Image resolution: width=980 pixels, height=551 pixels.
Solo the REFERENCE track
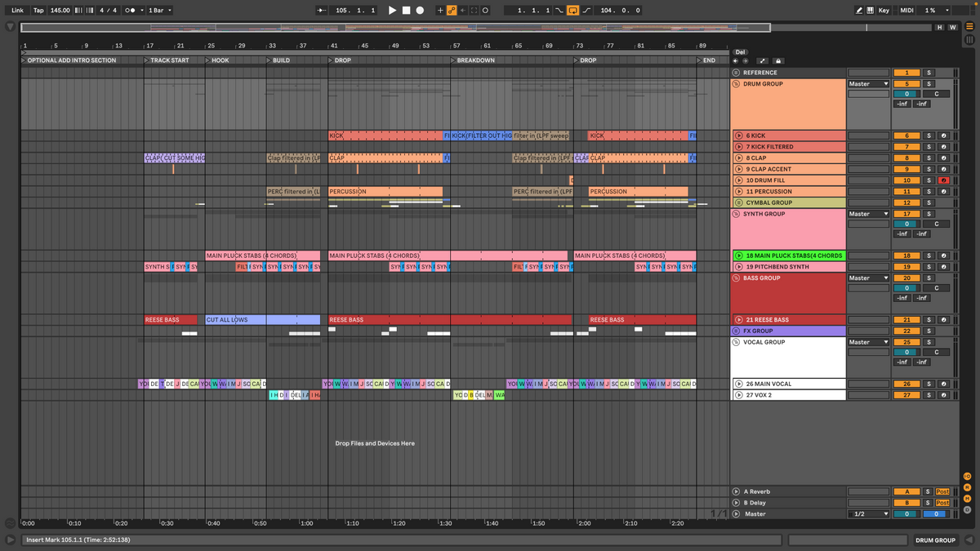point(928,72)
